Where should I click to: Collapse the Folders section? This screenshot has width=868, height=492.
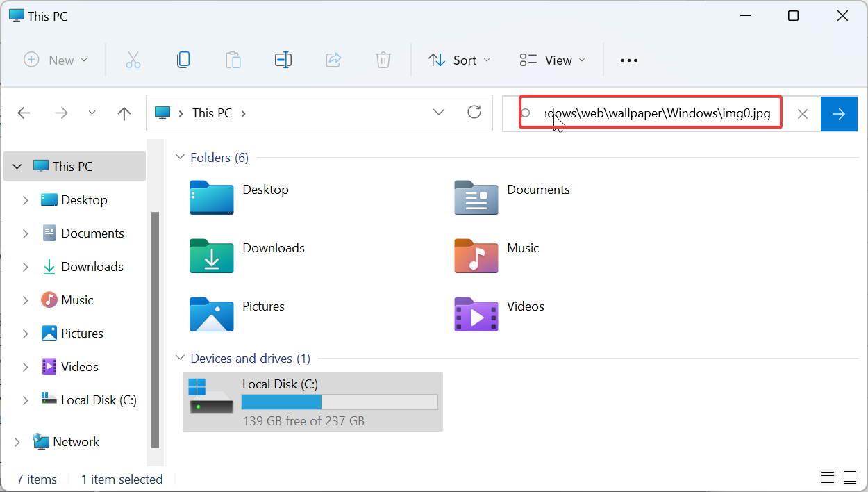click(180, 157)
